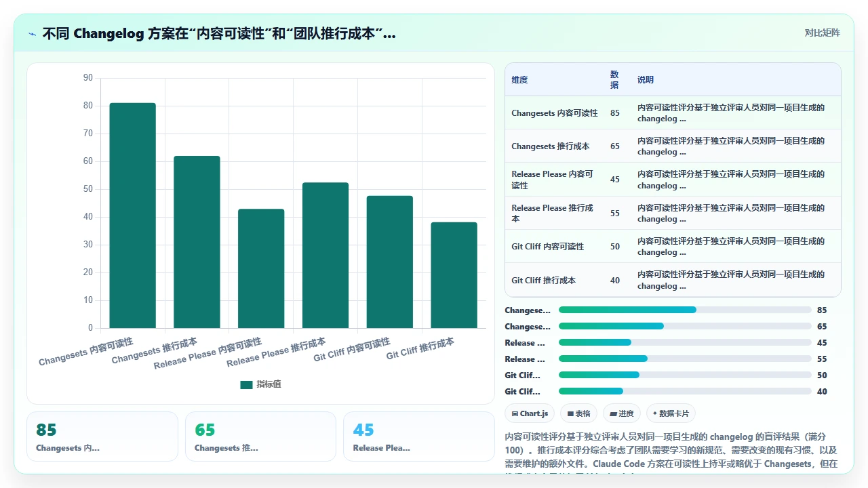
Task: Select table row Changesets 内容可读性
Action: [673, 113]
